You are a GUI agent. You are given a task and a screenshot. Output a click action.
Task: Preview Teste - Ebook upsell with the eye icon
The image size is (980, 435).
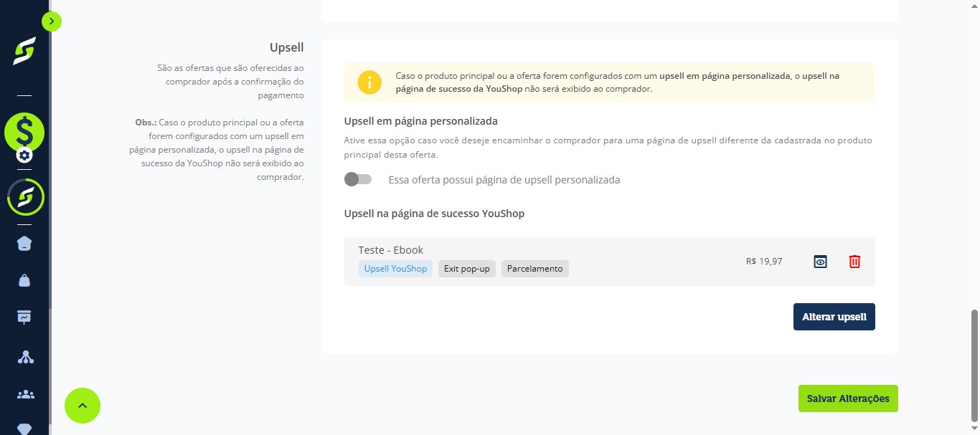[x=821, y=262]
